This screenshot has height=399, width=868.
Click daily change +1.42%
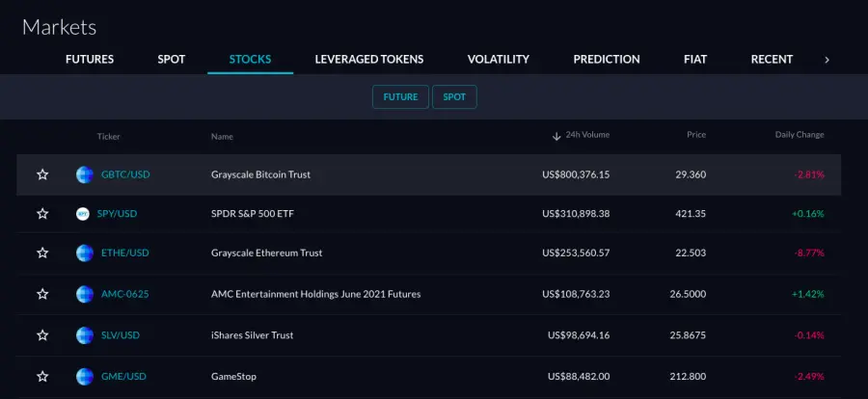(808, 294)
